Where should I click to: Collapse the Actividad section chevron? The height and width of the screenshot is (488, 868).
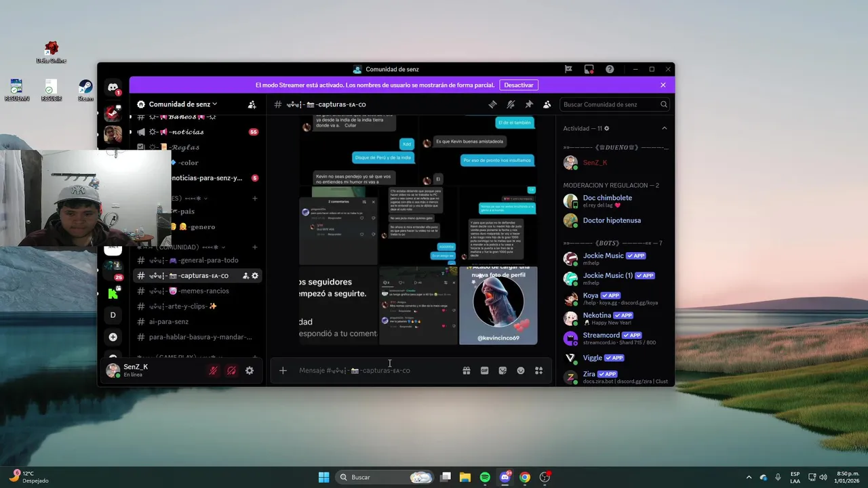[664, 128]
